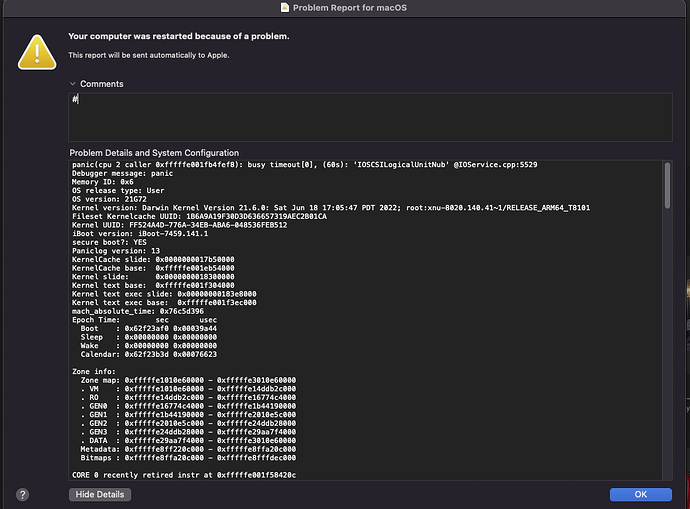The image size is (690, 509).
Task: Click the document icon in title bar
Action: pyautogui.click(x=285, y=7)
